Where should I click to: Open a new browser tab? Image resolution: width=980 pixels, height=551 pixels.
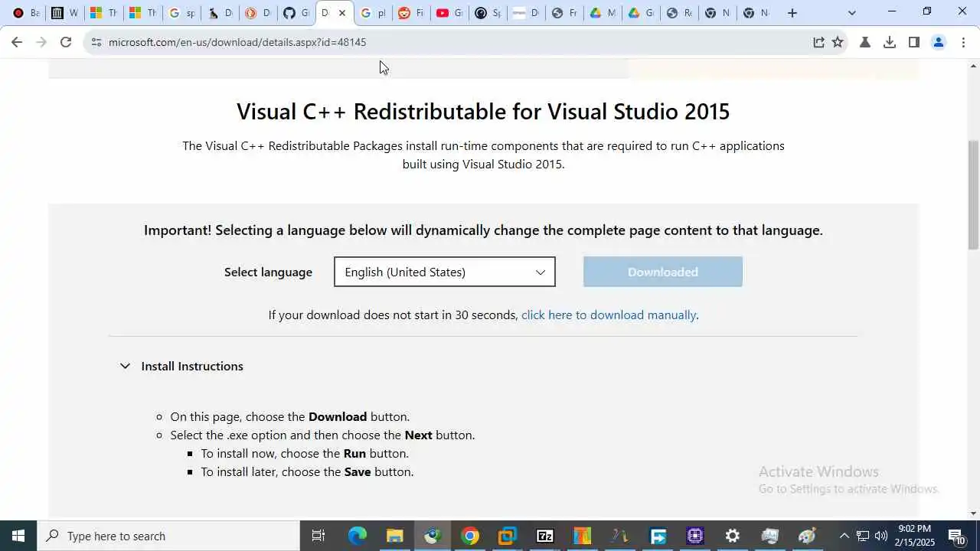point(792,13)
